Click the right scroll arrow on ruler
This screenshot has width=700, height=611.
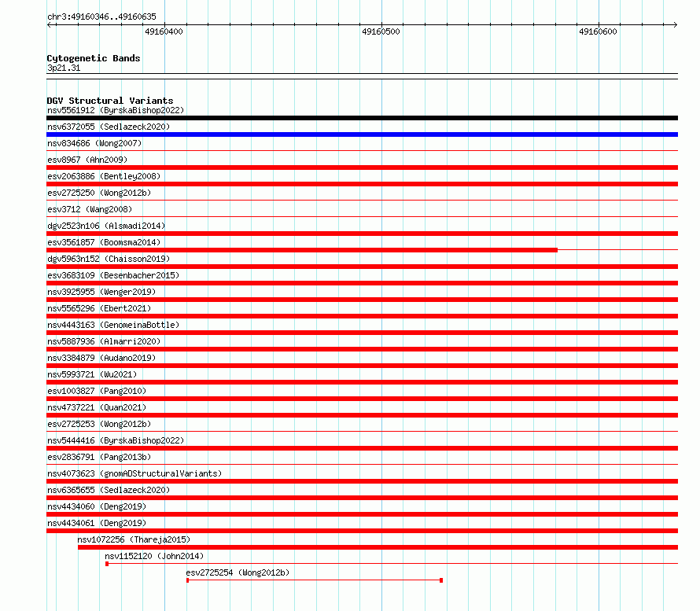pos(675,24)
